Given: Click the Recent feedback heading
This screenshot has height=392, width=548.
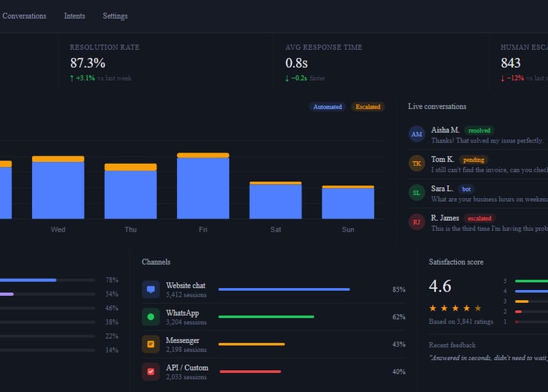Looking at the screenshot, I should 452,345.
